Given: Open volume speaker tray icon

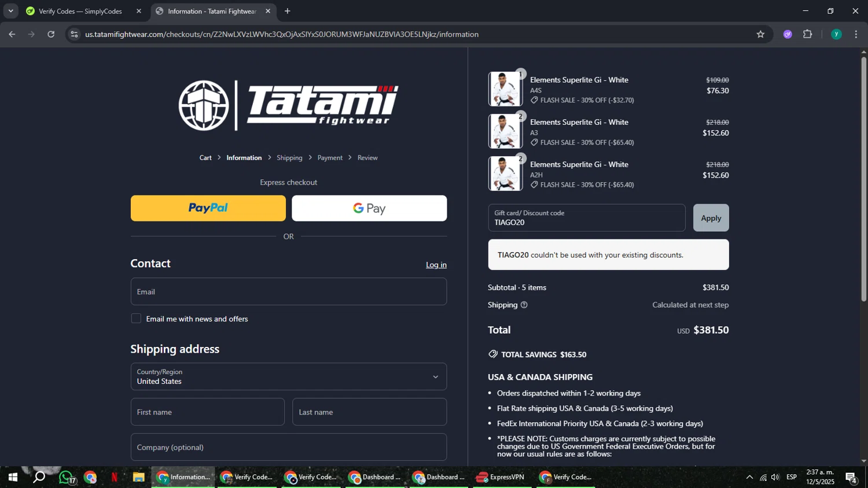Looking at the screenshot, I should (775, 478).
